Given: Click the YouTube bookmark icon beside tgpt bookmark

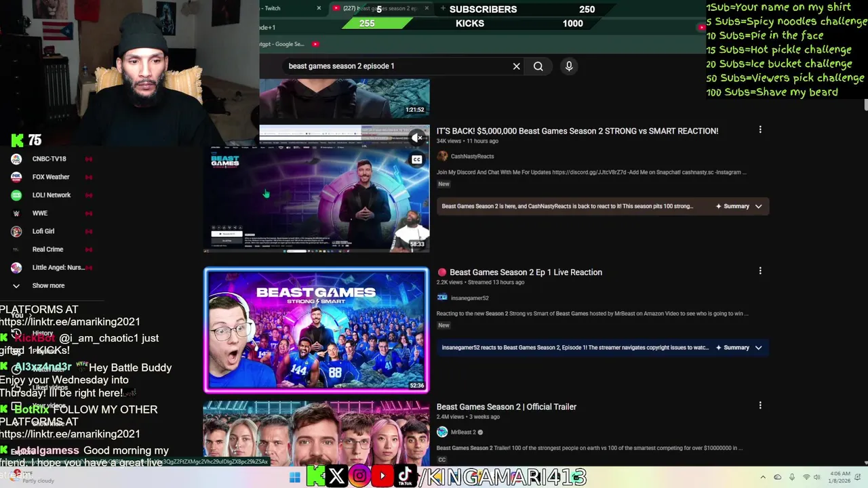Looking at the screenshot, I should click(x=315, y=44).
